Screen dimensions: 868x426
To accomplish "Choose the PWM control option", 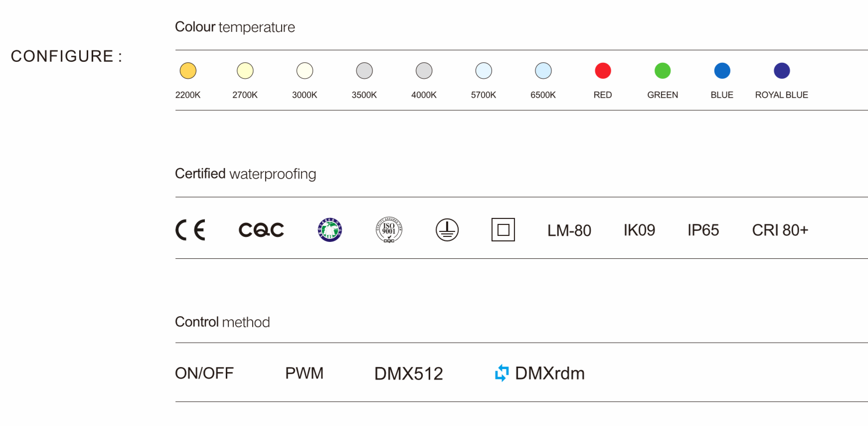I will pyautogui.click(x=304, y=373).
